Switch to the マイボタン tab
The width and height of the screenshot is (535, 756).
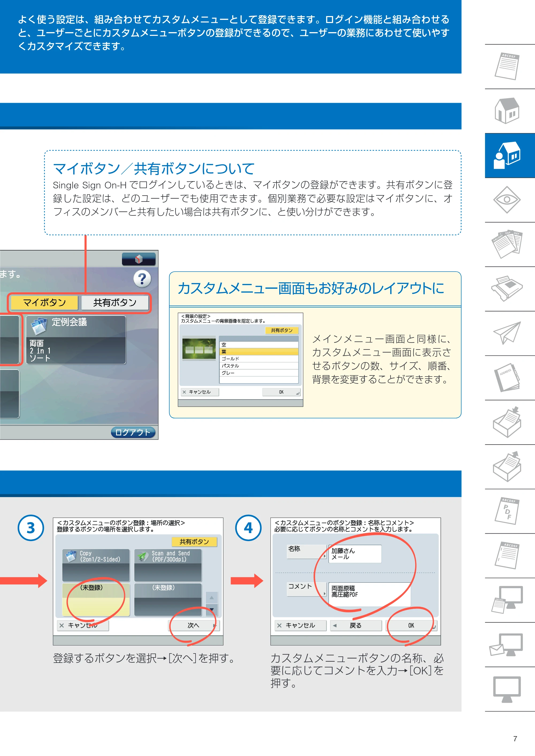tap(44, 302)
